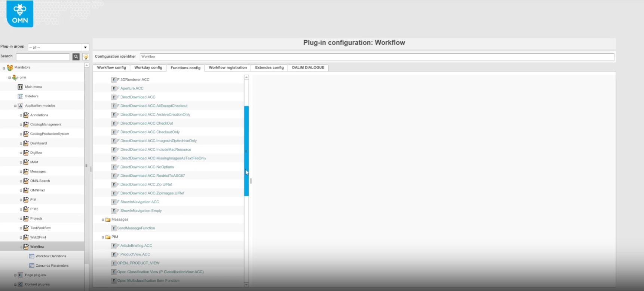Click the Configuration identifier field

[377, 57]
